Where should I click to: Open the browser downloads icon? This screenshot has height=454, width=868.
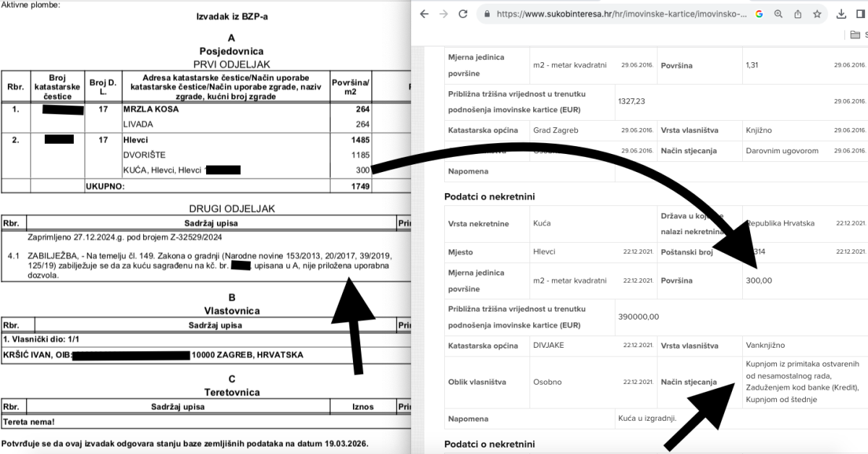point(842,14)
